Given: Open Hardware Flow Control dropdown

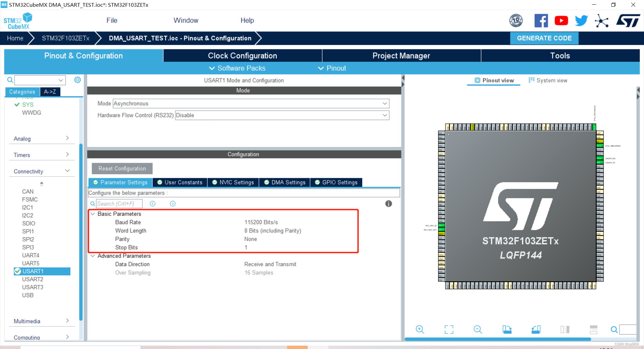Looking at the screenshot, I should [282, 115].
